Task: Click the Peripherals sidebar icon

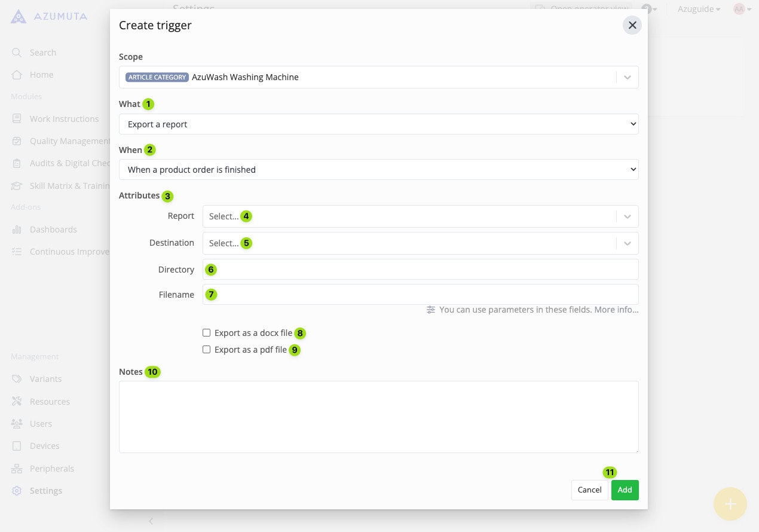Action: [x=17, y=469]
